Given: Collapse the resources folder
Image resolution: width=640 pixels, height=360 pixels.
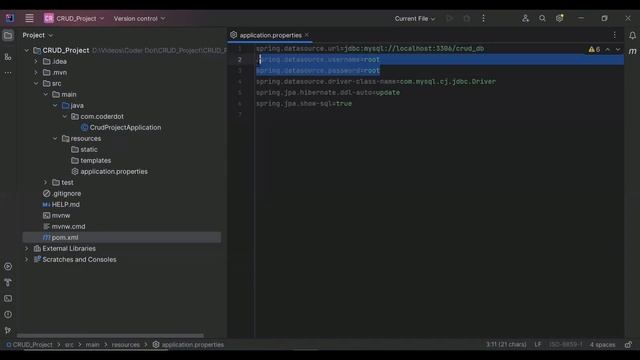Looking at the screenshot, I should 55,138.
